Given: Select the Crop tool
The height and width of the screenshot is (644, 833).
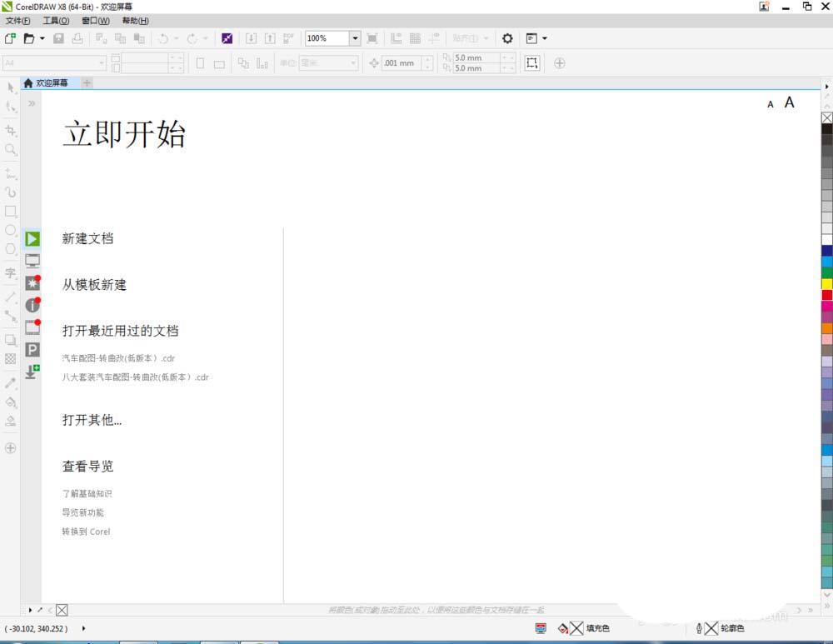Looking at the screenshot, I should 11,130.
